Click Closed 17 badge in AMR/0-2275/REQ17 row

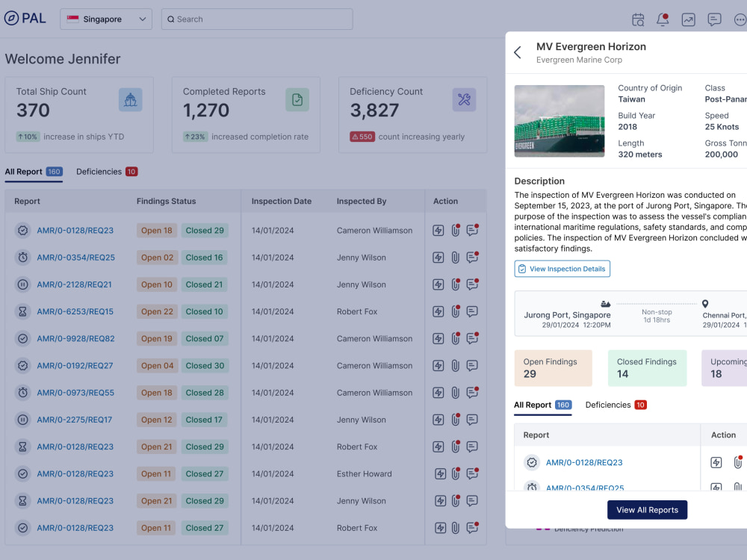(x=204, y=420)
